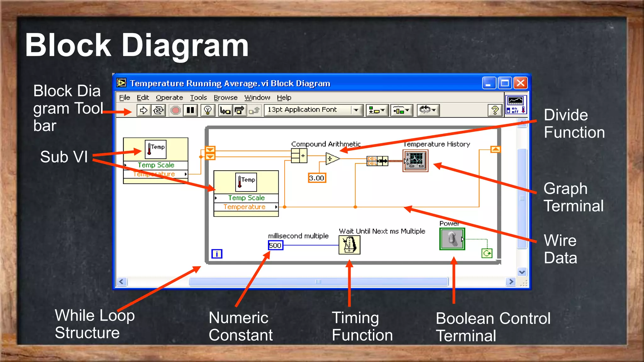Click the Pause button in toolbar

pyautogui.click(x=190, y=110)
